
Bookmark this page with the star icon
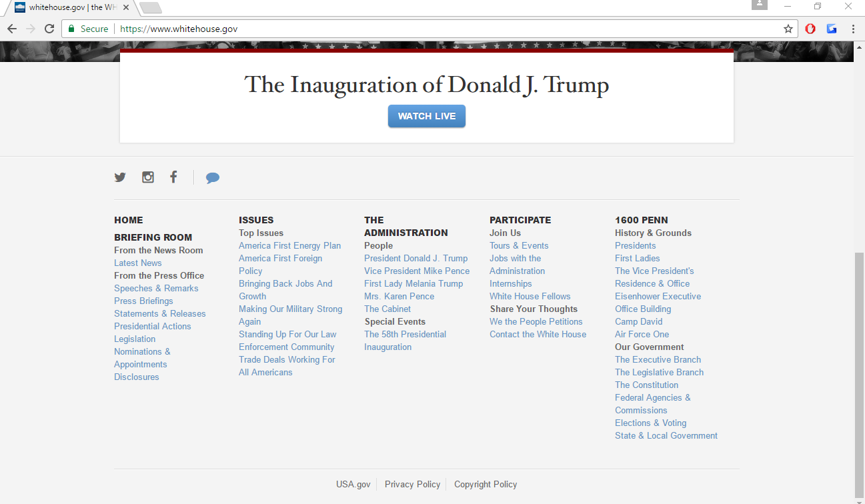(788, 29)
